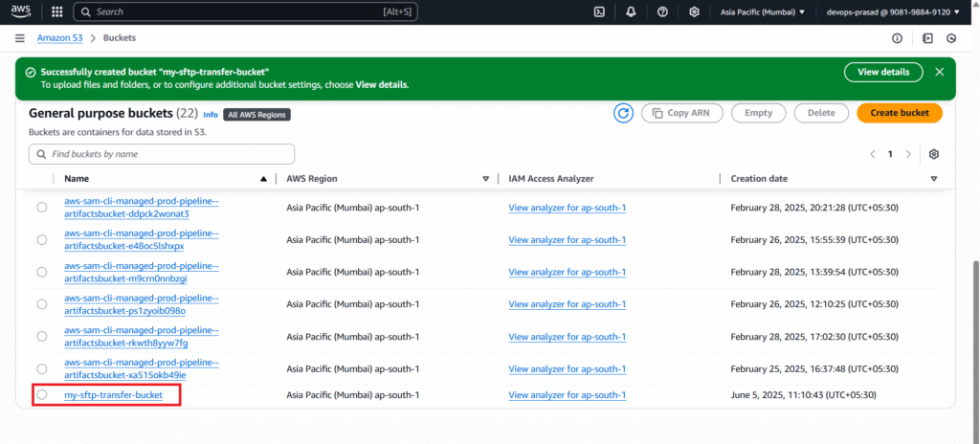Select radio for artifactsbucket-rkwth8yyw7fg
This screenshot has height=444, width=980.
click(x=42, y=337)
